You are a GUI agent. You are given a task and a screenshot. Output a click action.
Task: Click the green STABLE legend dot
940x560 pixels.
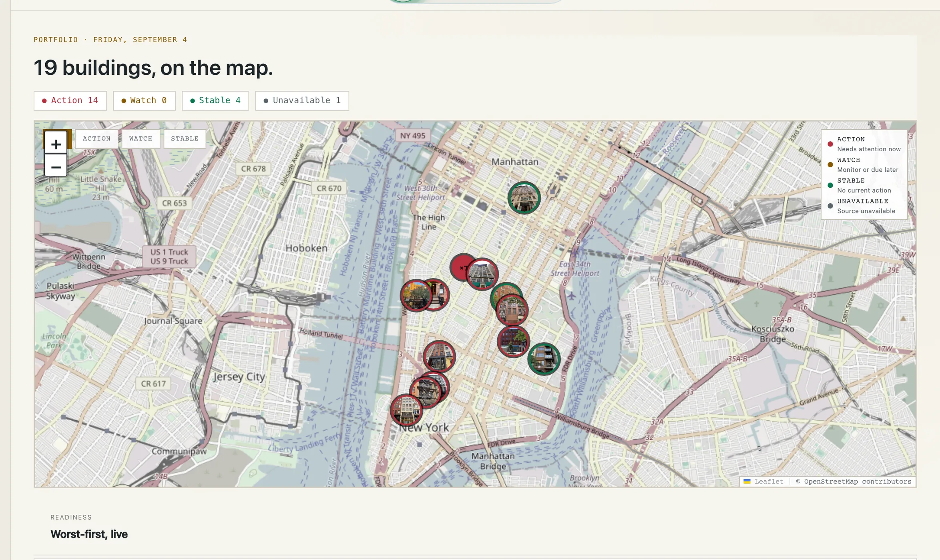830,185
